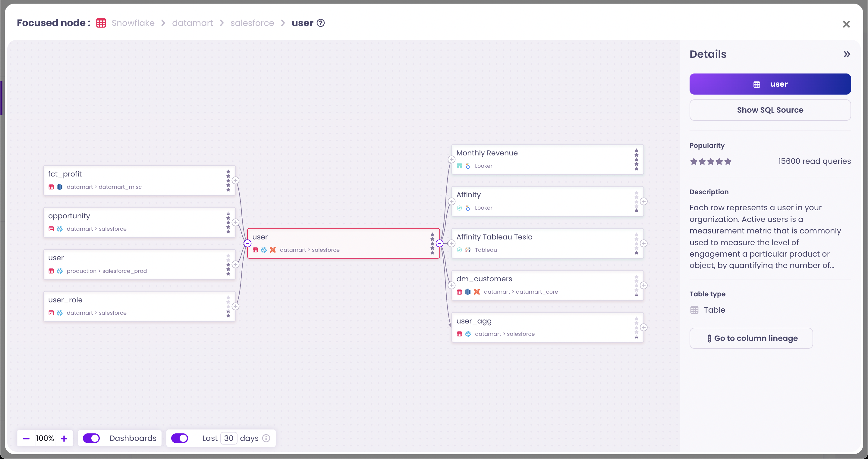868x459 pixels.
Task: Expand upstream of fct_profit node
Action: pos(235,180)
